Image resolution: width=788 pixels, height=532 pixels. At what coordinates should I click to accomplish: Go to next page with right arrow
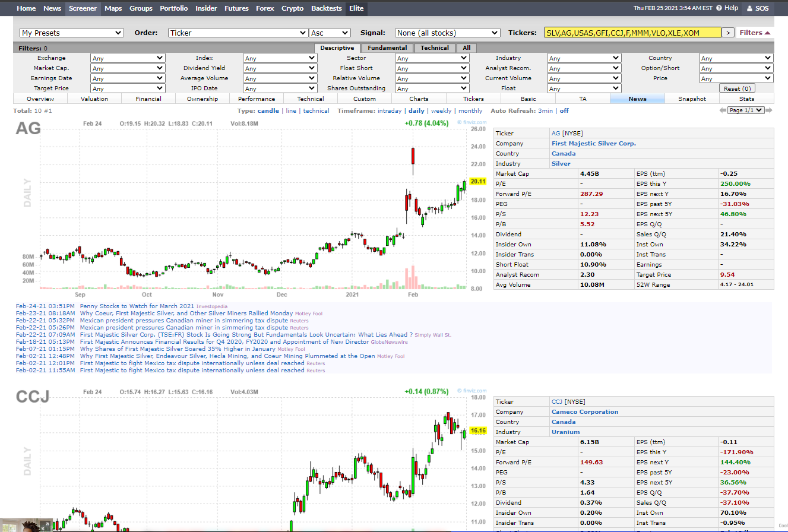pyautogui.click(x=770, y=110)
